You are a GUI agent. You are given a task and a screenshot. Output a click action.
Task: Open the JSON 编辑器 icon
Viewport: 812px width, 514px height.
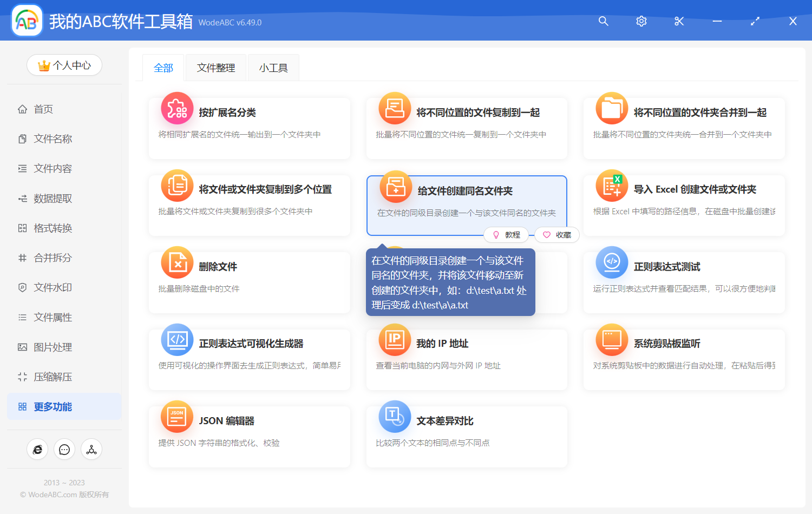pos(176,417)
